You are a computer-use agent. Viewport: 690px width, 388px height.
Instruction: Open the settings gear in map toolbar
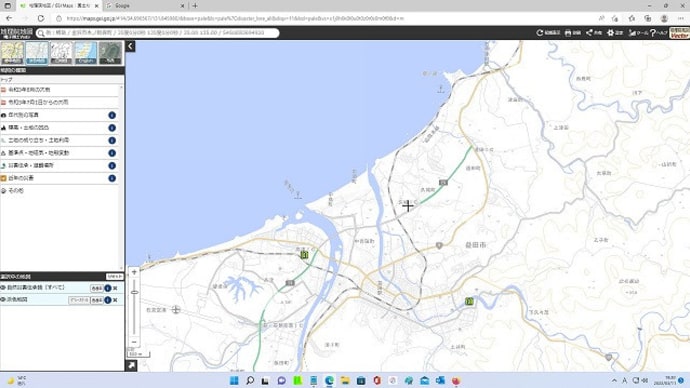(x=615, y=33)
